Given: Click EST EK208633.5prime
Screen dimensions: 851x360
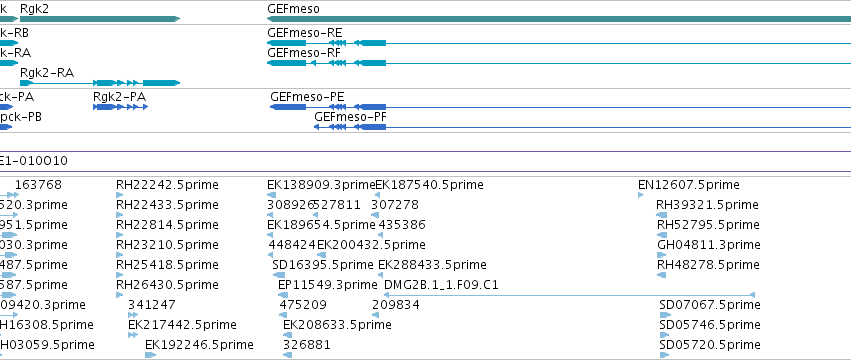Looking at the screenshot, I should (x=337, y=325).
